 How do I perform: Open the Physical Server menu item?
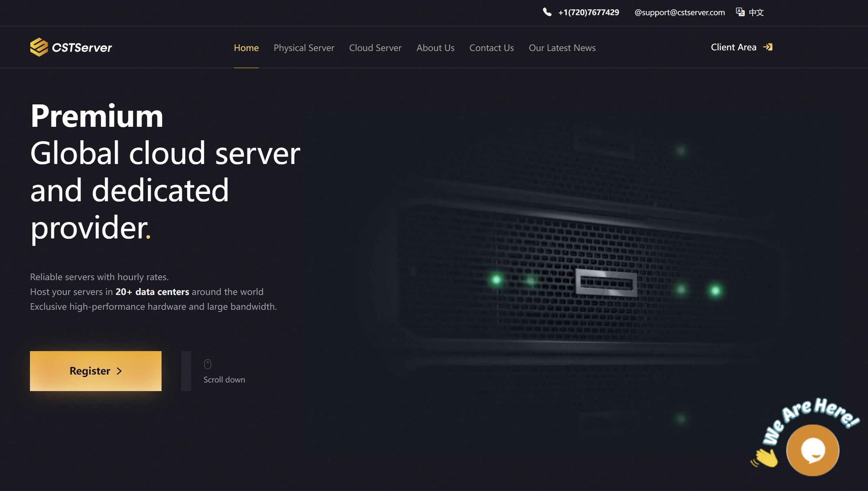point(304,47)
